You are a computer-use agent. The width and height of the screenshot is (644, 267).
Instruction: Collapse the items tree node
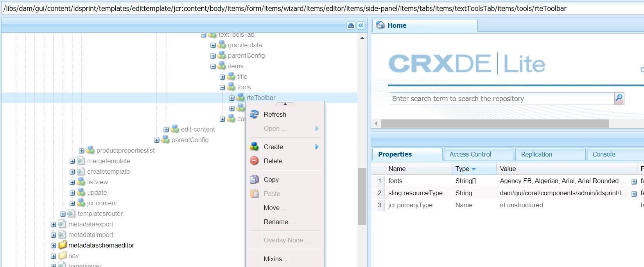click(213, 66)
